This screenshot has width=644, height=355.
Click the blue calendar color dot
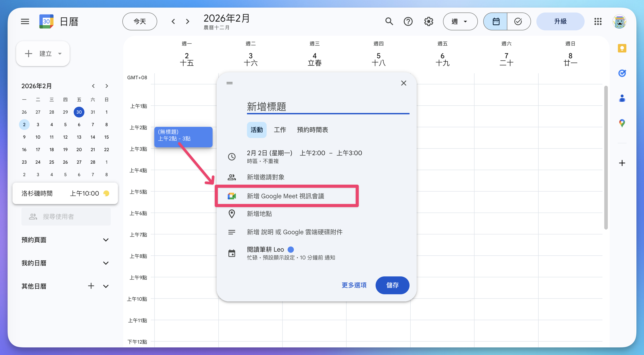tap(291, 249)
